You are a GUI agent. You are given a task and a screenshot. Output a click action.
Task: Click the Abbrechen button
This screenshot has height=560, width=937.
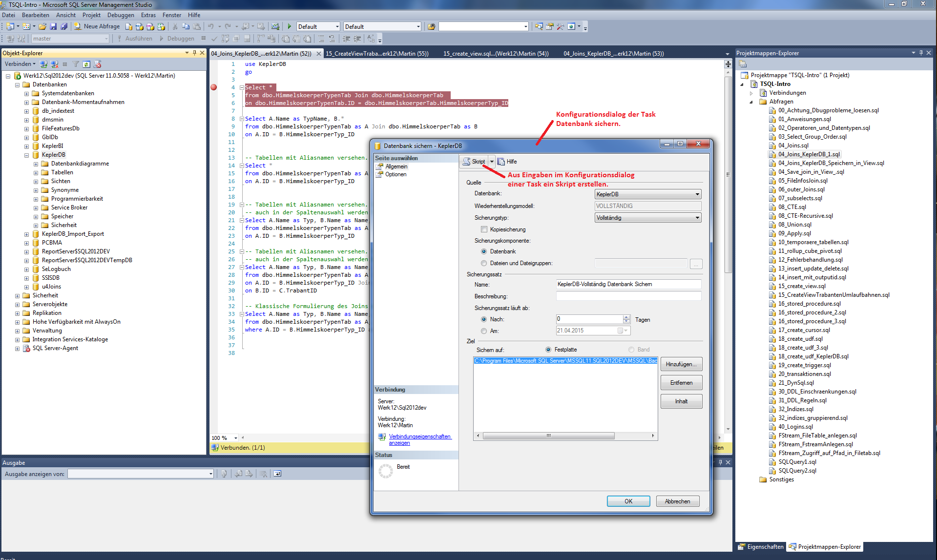677,501
